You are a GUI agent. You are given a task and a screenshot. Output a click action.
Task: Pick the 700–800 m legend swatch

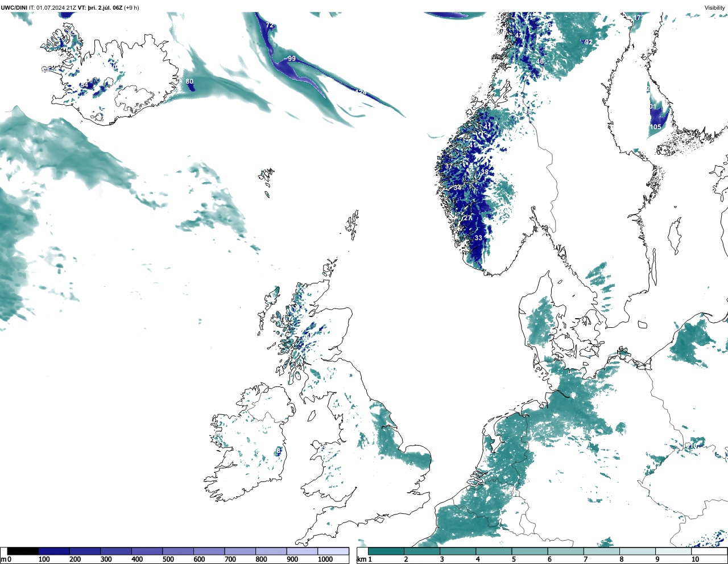coord(240,551)
